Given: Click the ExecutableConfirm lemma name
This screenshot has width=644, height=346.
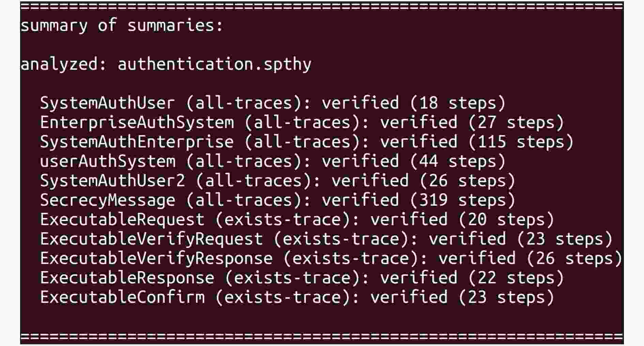Looking at the screenshot, I should [x=122, y=297].
